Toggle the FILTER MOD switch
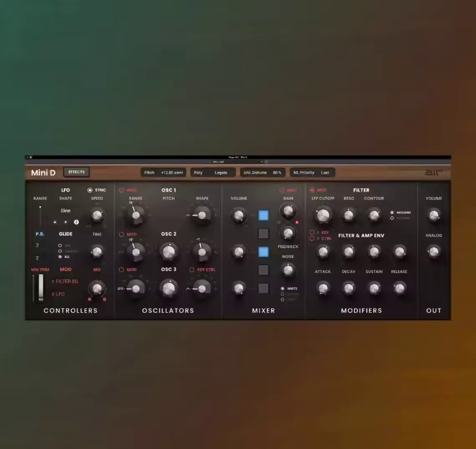The image size is (476, 449). tap(312, 190)
